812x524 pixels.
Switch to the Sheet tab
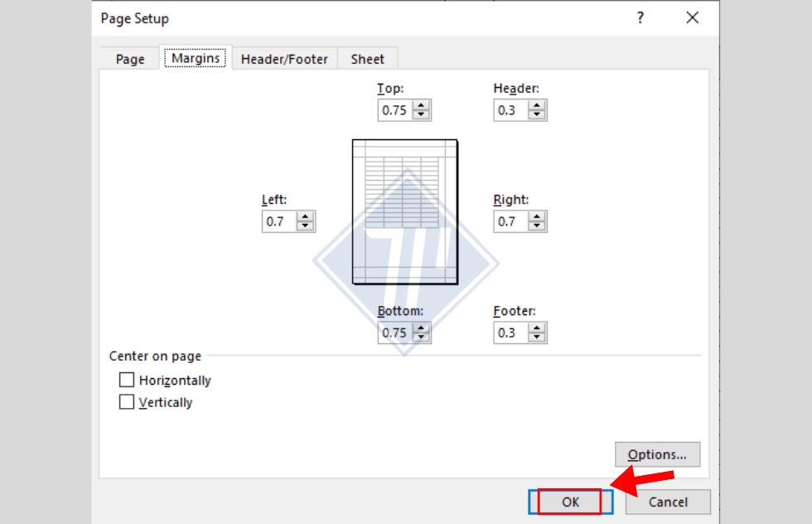368,59
